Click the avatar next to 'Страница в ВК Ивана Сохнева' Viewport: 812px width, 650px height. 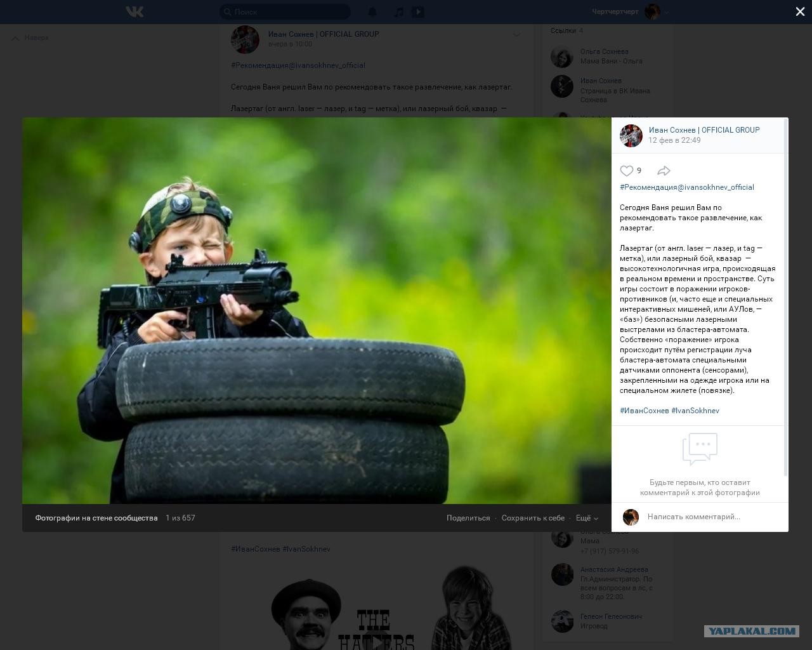[x=562, y=86]
